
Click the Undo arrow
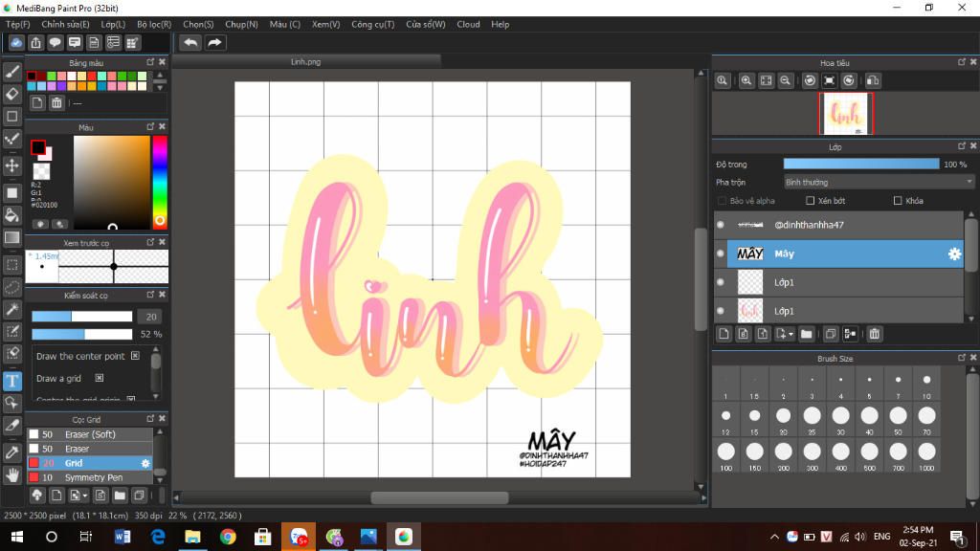point(190,42)
